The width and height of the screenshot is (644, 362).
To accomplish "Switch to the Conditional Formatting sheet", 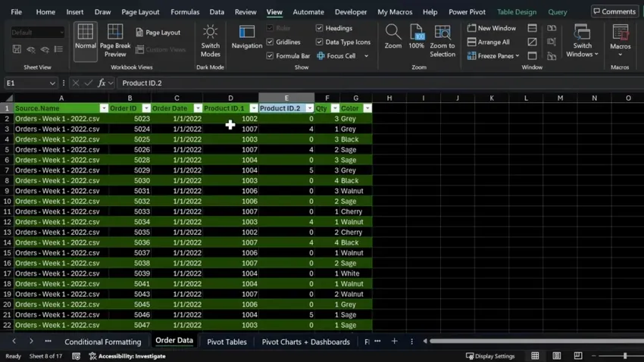I will click(103, 342).
